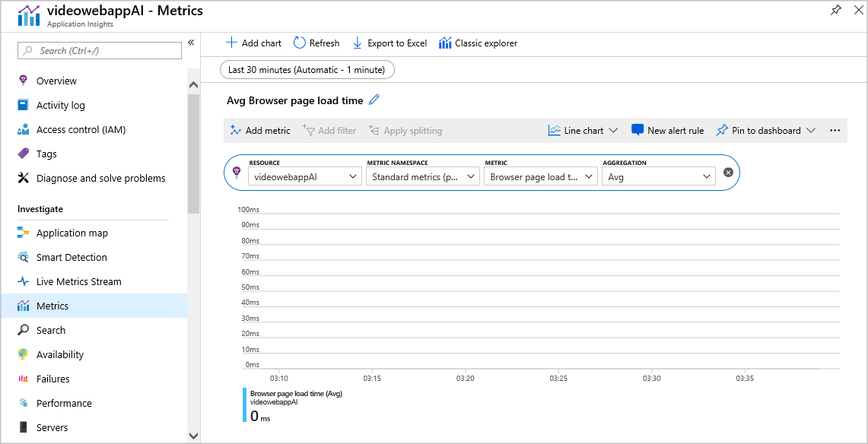Click the purple Tags icon

(x=23, y=154)
